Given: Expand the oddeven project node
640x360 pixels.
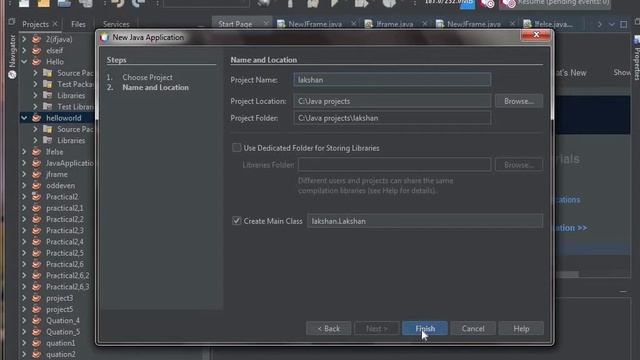Looking at the screenshot, I should coord(24,185).
